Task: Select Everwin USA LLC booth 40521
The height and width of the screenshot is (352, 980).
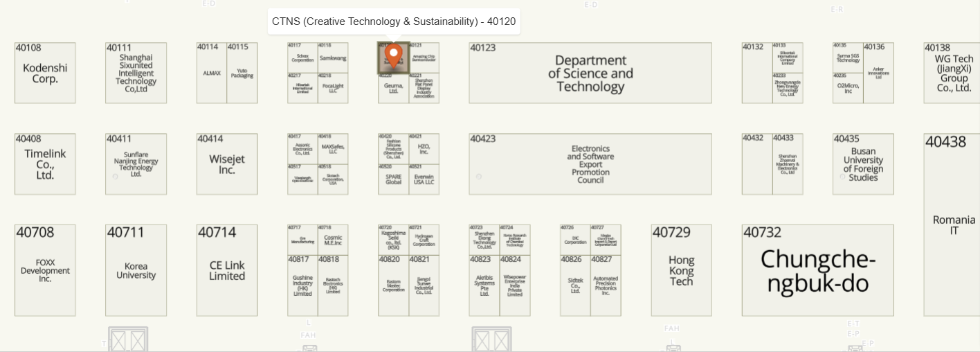Action: tap(424, 179)
